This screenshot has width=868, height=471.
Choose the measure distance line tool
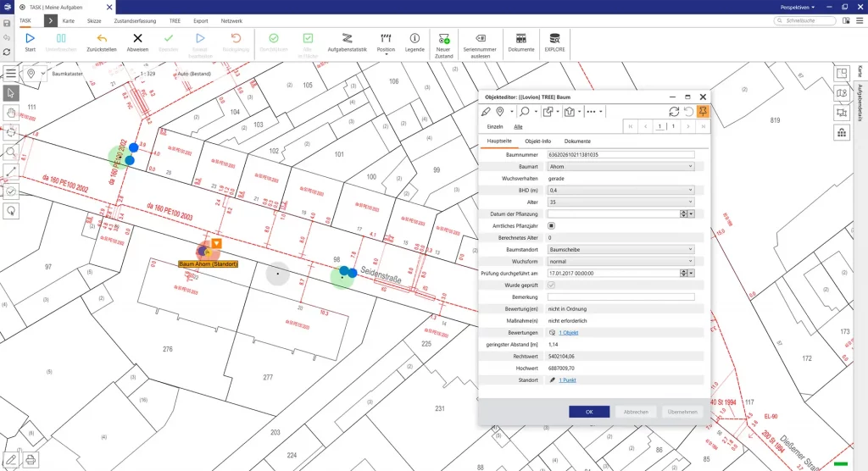click(11, 171)
